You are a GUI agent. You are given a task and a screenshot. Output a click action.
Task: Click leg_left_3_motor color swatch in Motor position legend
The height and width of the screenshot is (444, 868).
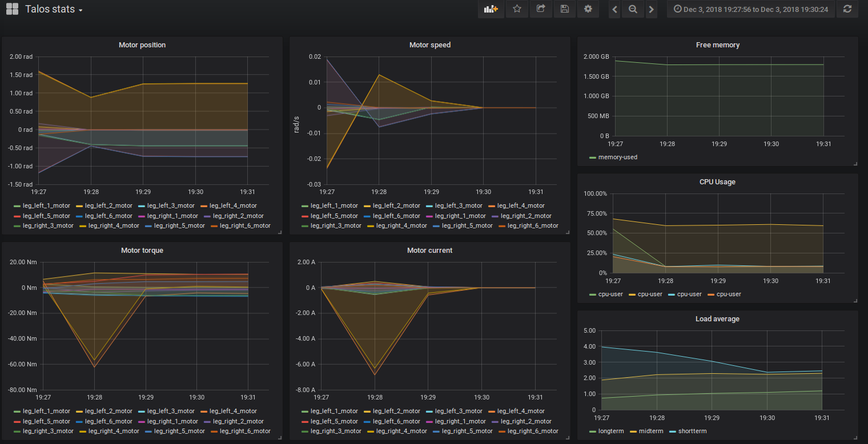click(141, 205)
